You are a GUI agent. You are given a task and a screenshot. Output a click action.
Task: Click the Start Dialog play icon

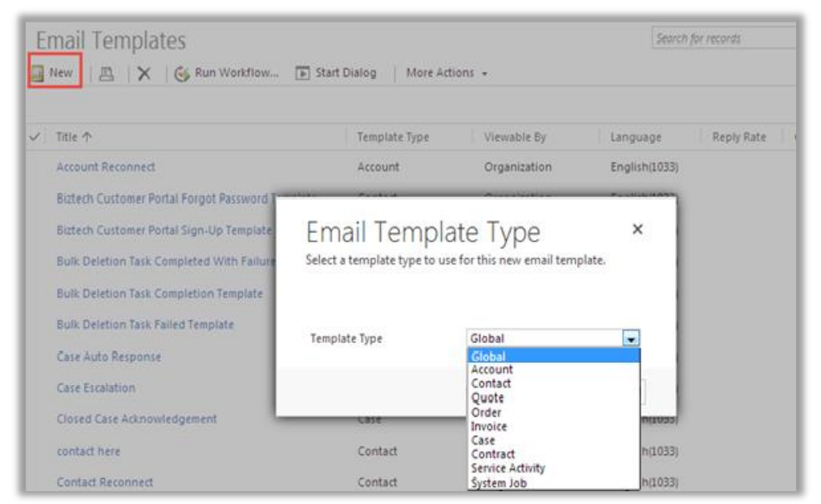tap(302, 73)
